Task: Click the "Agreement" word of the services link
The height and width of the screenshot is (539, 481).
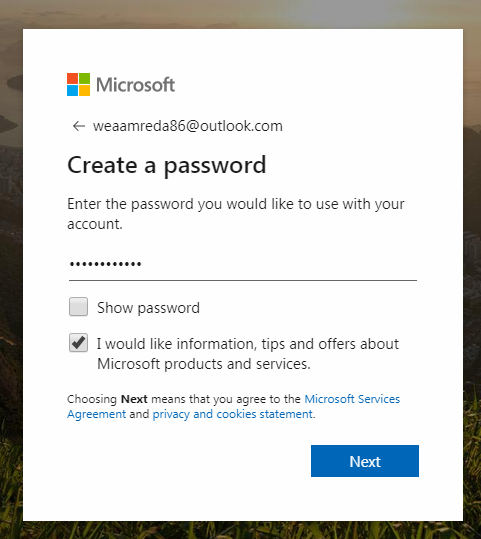Action: [97, 415]
